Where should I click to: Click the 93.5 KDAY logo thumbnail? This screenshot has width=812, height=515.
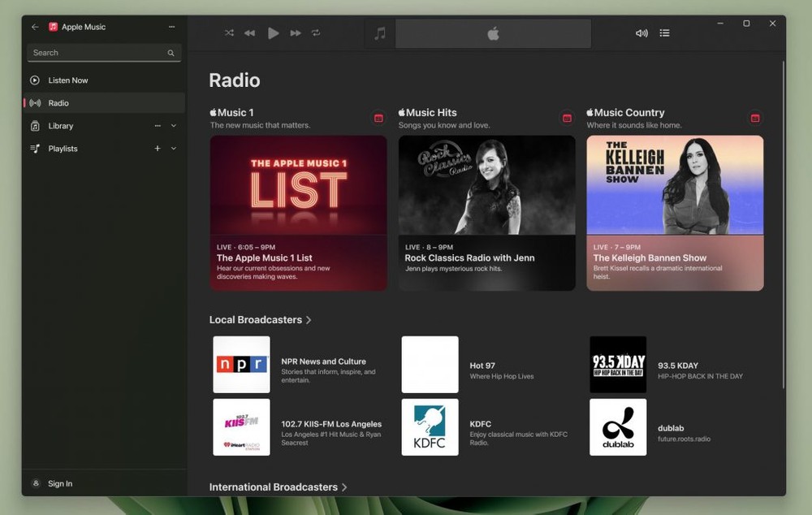(618, 365)
